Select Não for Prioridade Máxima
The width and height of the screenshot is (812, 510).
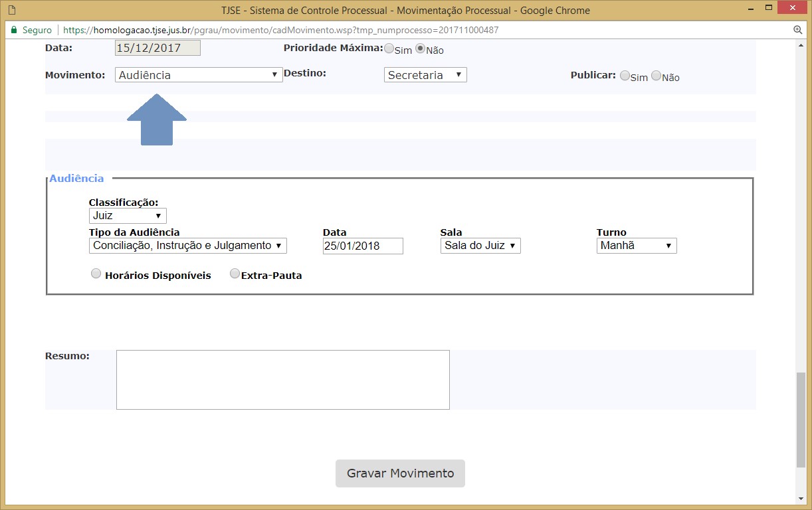420,48
